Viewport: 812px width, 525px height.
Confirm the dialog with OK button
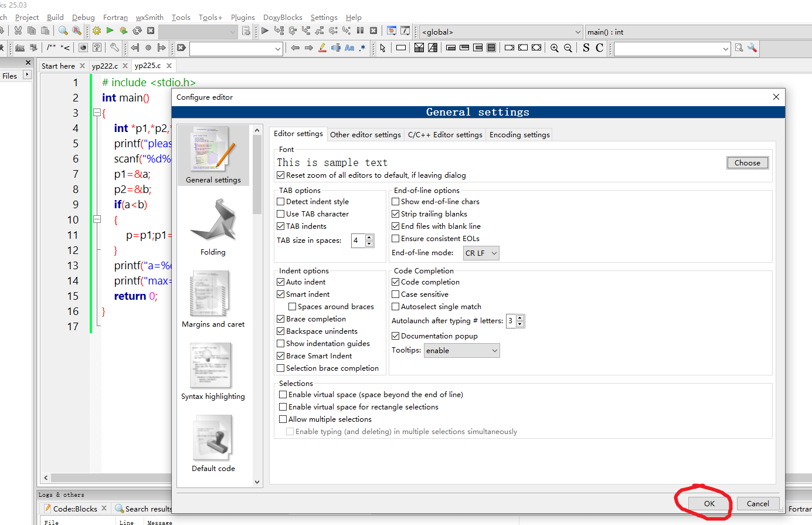coord(709,504)
